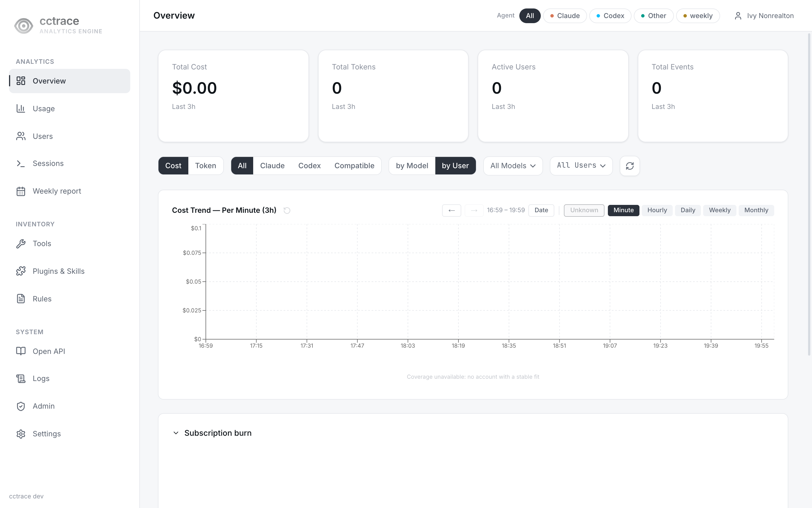Select the Other agent filter pill
The width and height of the screenshot is (812, 508).
653,16
